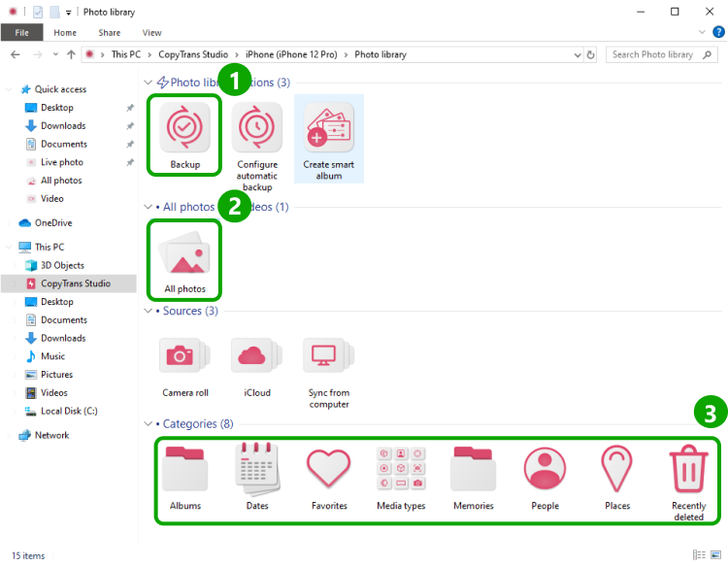
Task: Select CopyTrans Studio in navigation pane
Action: 69,283
